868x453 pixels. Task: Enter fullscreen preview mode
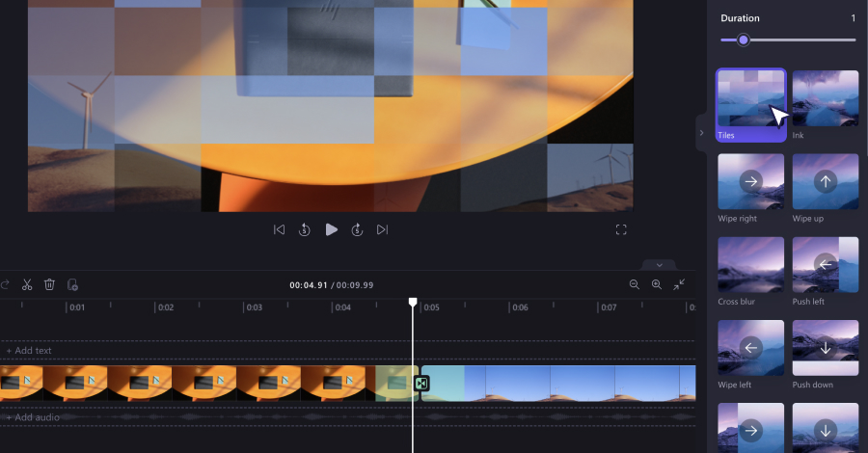click(x=621, y=229)
